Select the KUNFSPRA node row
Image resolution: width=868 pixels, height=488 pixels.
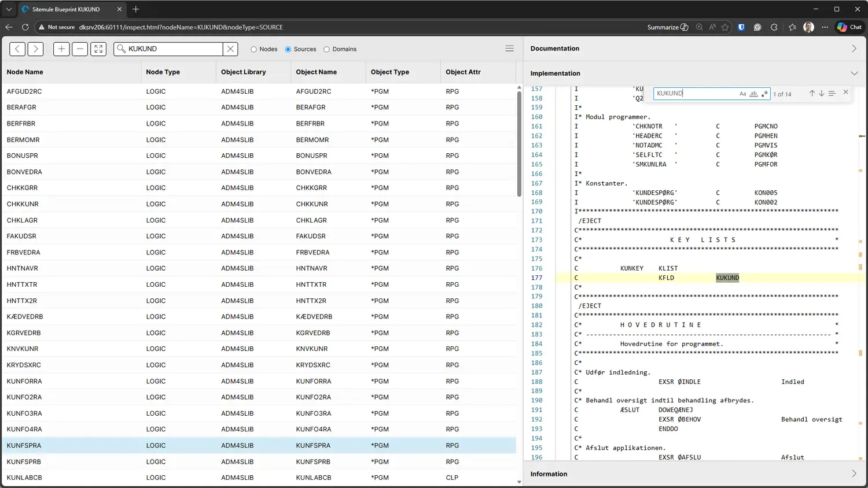pyautogui.click(x=259, y=445)
